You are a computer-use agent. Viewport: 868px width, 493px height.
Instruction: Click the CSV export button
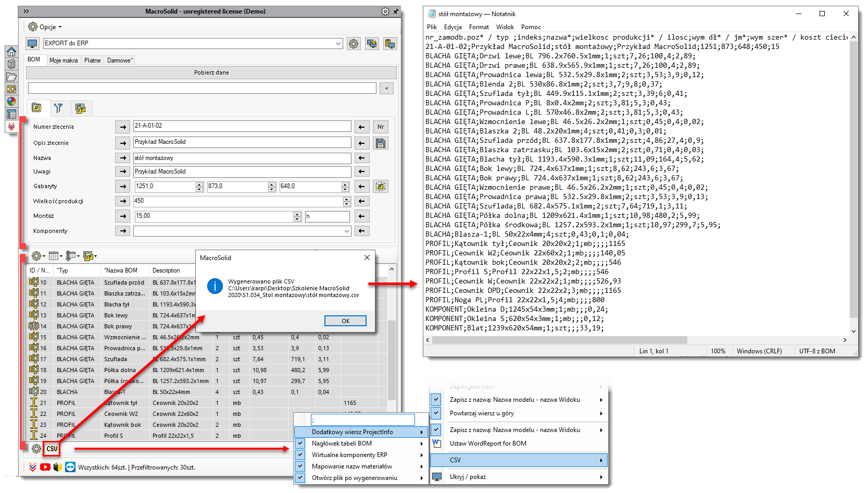(52, 448)
